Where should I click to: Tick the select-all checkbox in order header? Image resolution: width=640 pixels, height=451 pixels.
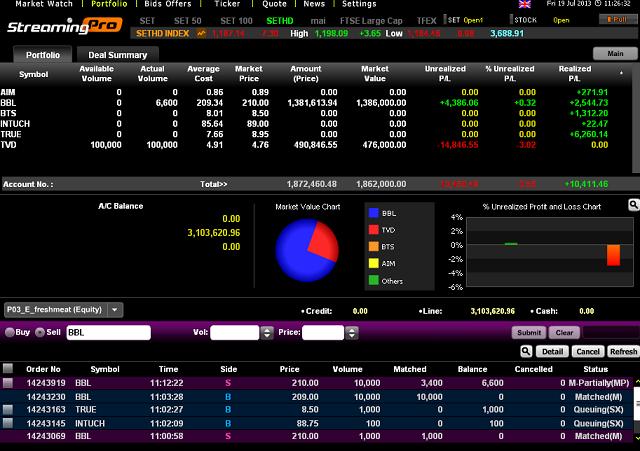pyautogui.click(x=7, y=369)
